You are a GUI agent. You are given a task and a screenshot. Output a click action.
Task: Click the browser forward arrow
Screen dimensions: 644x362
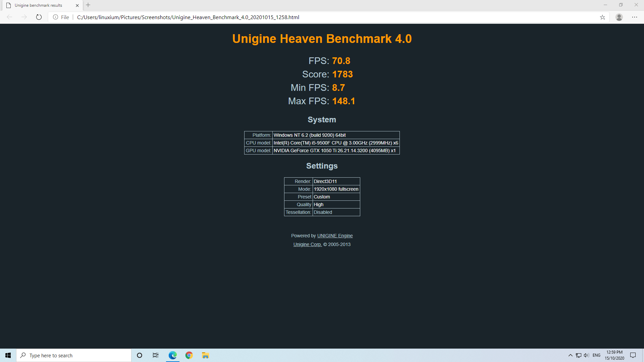pyautogui.click(x=24, y=17)
